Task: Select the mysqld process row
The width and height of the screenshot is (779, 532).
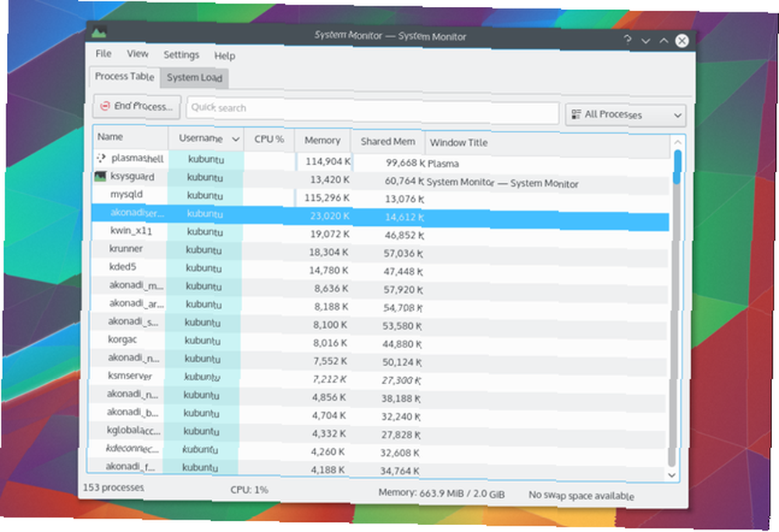Action: [381, 197]
